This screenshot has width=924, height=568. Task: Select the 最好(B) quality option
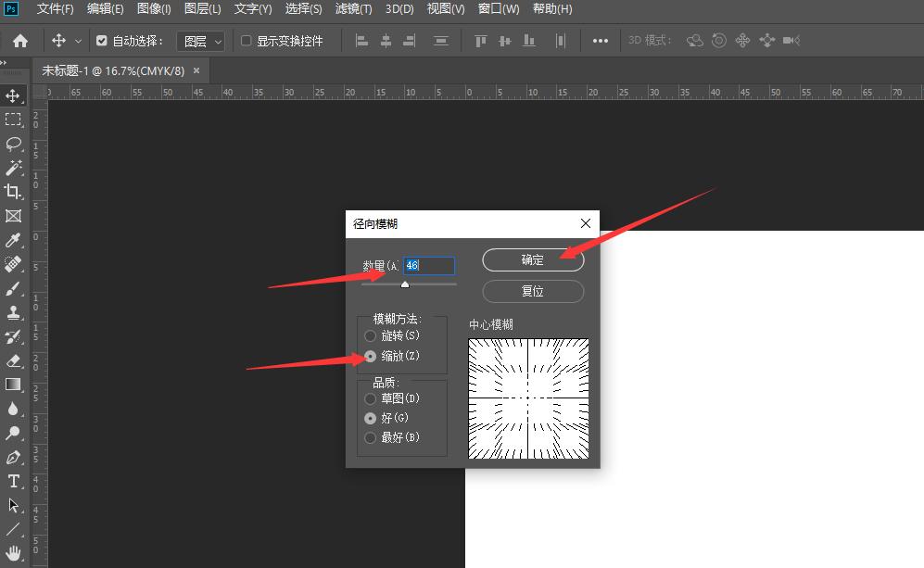tap(371, 437)
